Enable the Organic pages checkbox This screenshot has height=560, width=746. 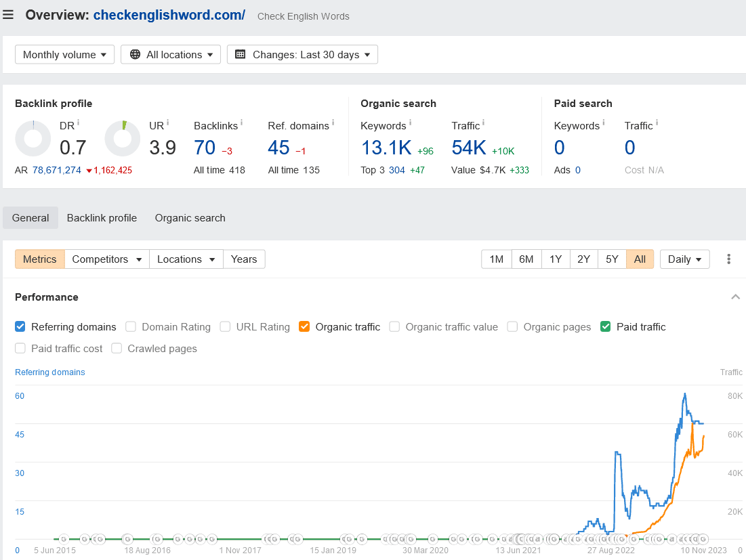point(512,326)
